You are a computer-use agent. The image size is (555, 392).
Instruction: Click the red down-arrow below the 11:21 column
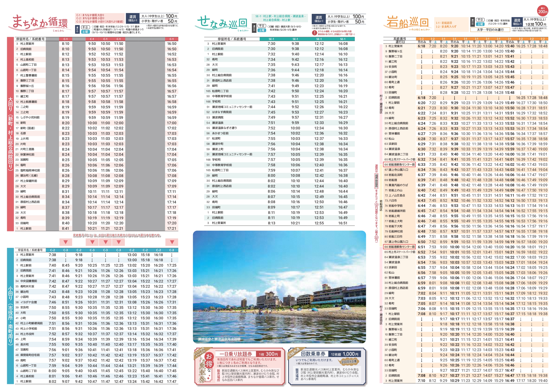tap(105, 242)
